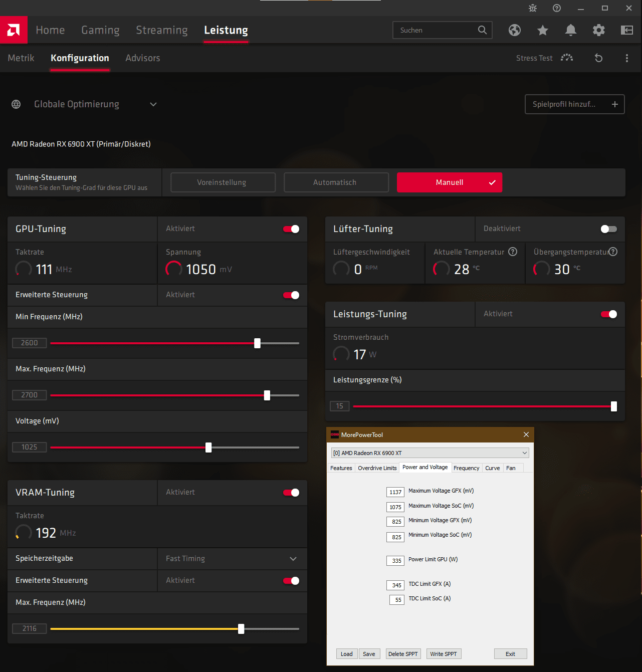
Task: Click the AMD logo icon
Action: coord(14,30)
